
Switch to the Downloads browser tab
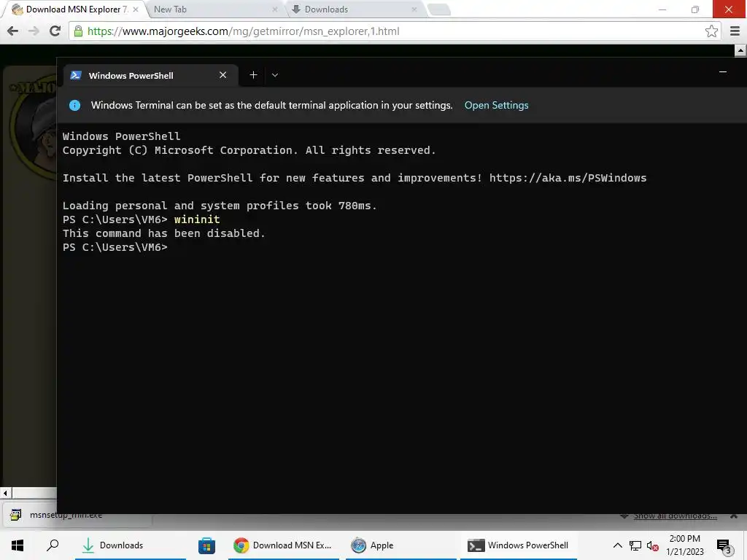click(x=354, y=9)
